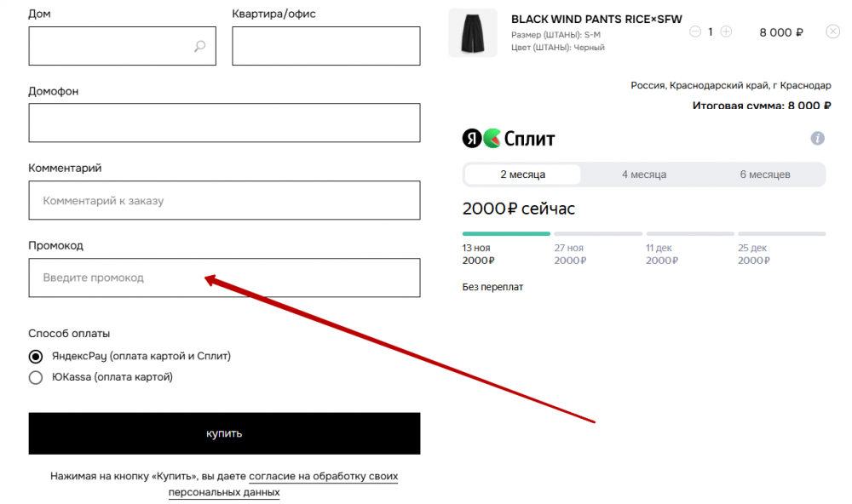Screen dimensions: 852x504
Task: Click the Квартира/офис input field
Action: 325,46
